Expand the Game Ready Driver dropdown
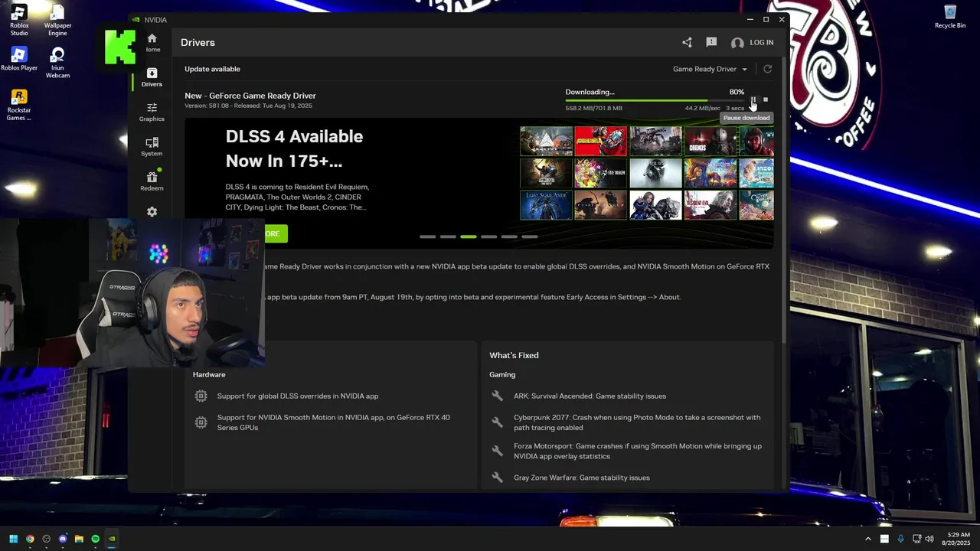Screen dimensions: 980x551 (710, 69)
